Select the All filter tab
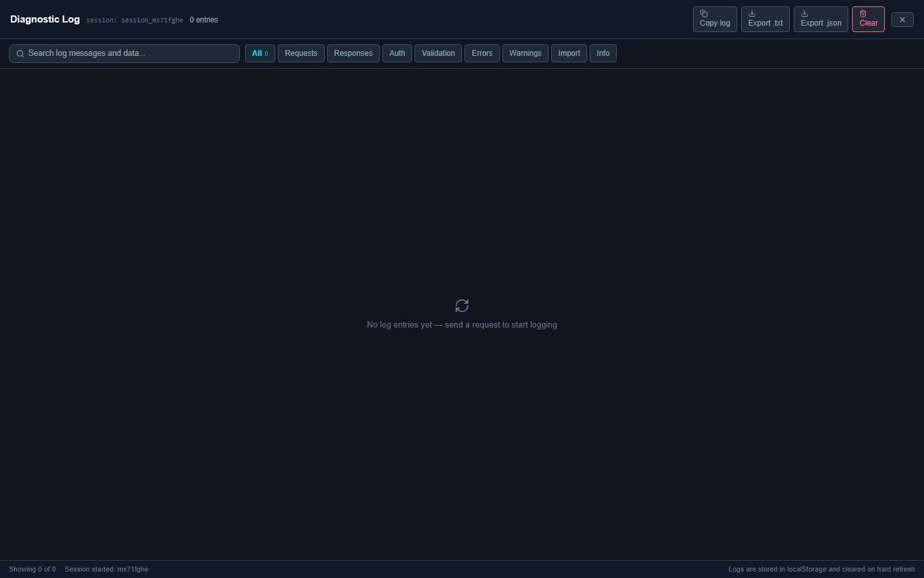Screen dimensions: 924x578 tap(260, 53)
